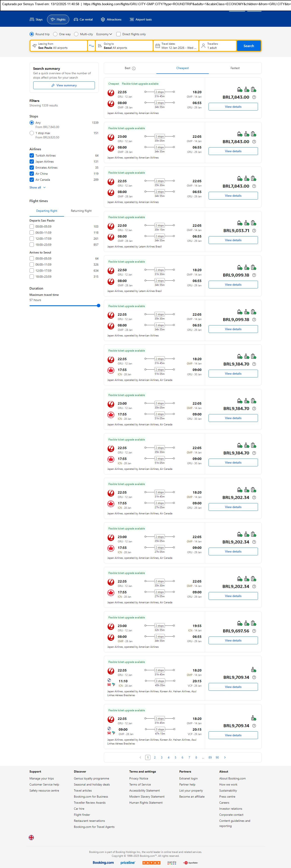
Task: Click the Car rental icon in navigation bar
Action: 76,20
